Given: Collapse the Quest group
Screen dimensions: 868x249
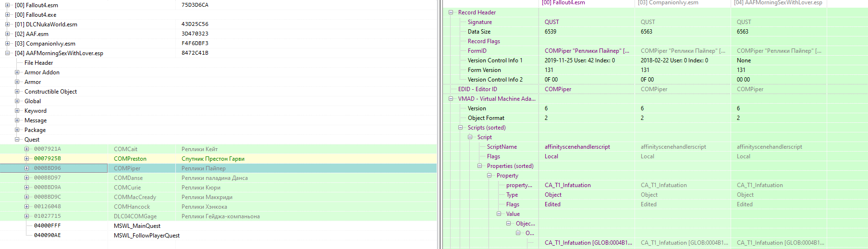Looking at the screenshot, I should coord(17,140).
